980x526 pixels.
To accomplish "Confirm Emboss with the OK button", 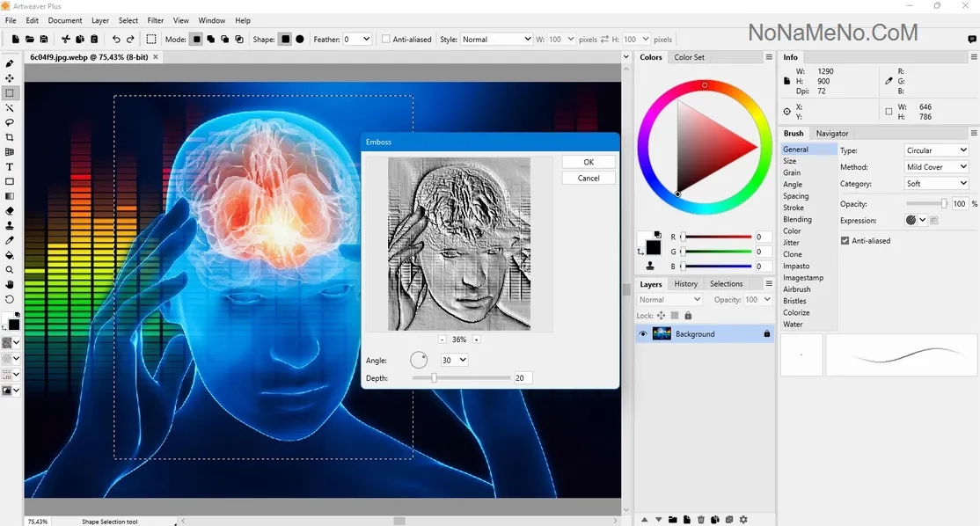I will point(589,162).
